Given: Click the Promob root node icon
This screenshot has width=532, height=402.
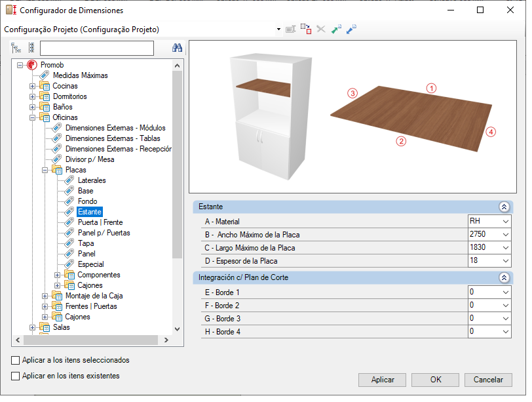Looking at the screenshot, I should [x=32, y=65].
